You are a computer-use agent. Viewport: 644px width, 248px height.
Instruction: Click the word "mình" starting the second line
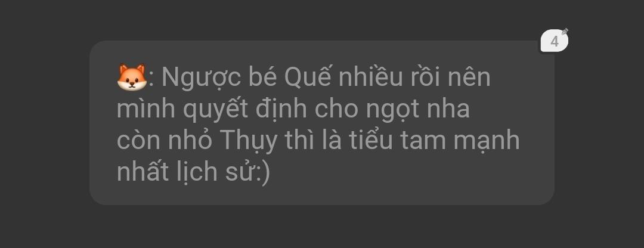[146, 110]
